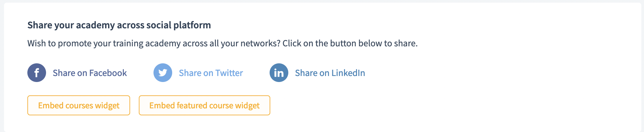Get embed code for the featured course widget

coord(205,105)
